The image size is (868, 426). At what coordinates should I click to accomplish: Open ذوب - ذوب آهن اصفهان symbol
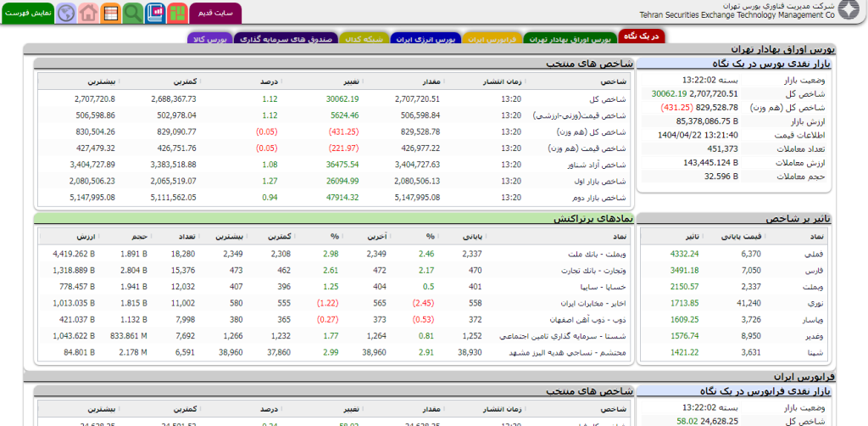click(589, 319)
